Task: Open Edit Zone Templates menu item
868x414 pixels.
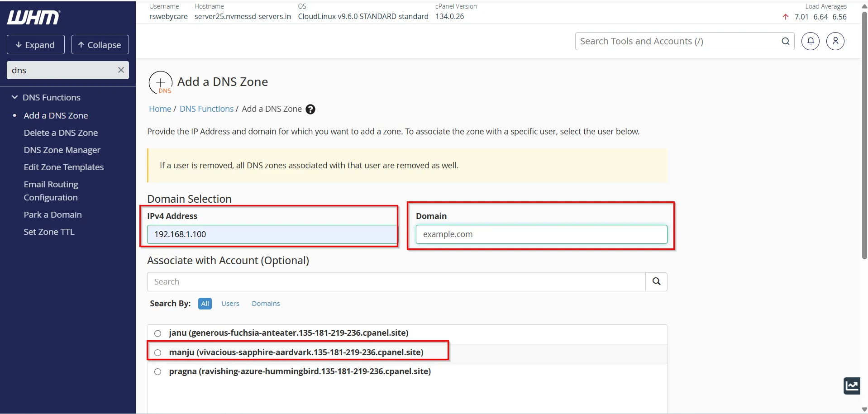Action: 64,167
